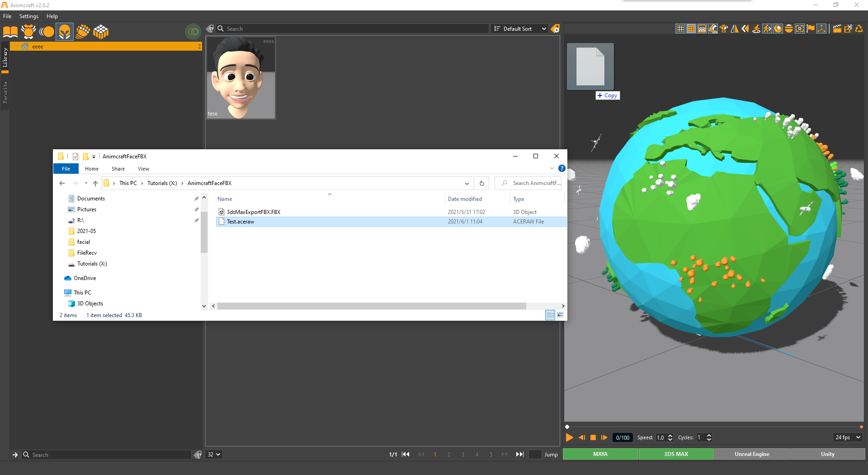Click the flag marker icon

811,28
